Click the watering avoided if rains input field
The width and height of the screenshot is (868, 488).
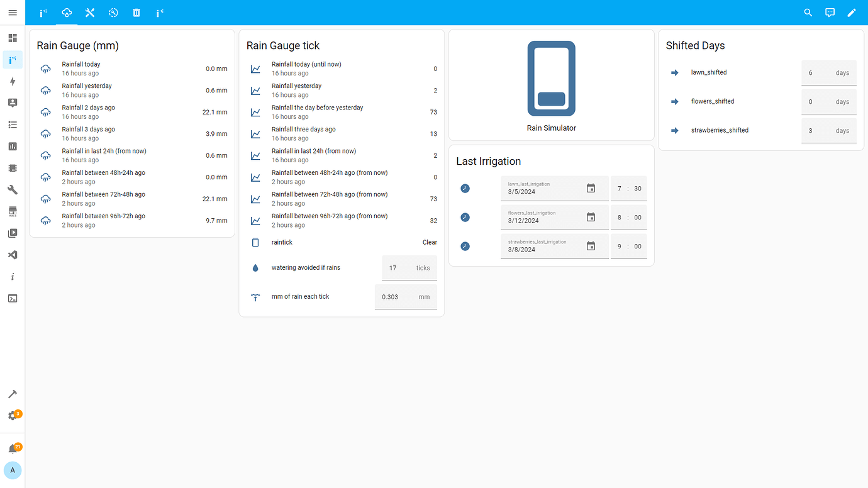click(403, 267)
